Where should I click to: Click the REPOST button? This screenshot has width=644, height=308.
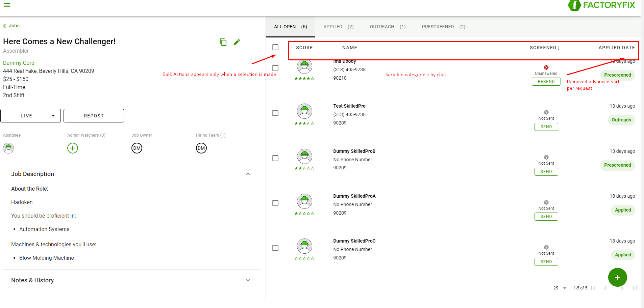(x=94, y=116)
